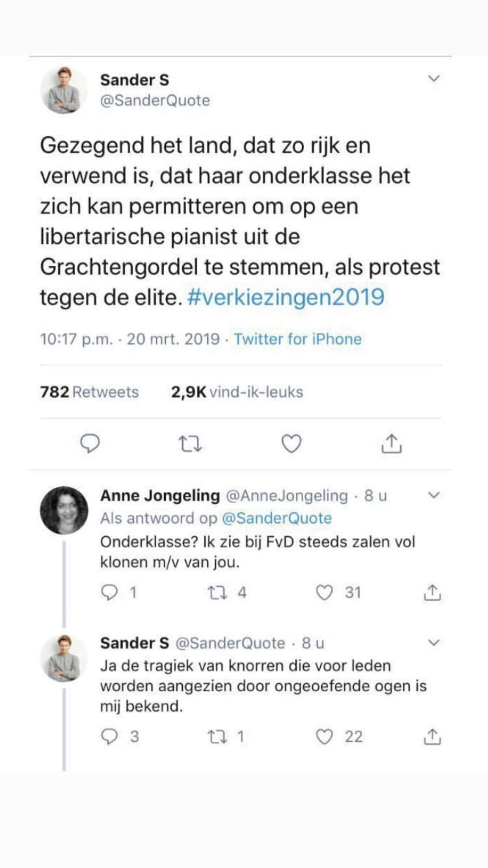
Task: Reply to the main Sander S tweet
Action: pyautogui.click(x=90, y=443)
